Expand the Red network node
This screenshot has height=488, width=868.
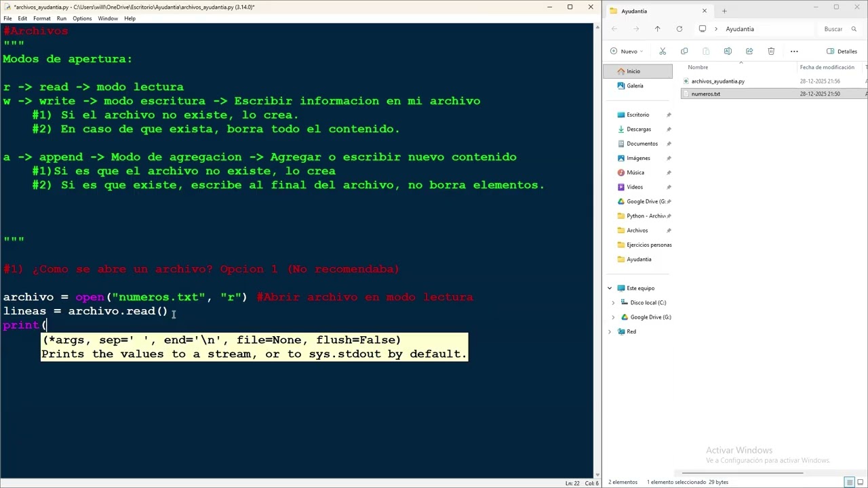click(x=610, y=331)
